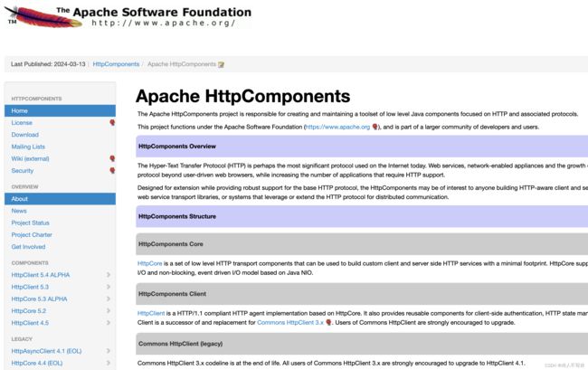Open HttpCore 5.2 link
The image size is (588, 370).
coord(29,311)
